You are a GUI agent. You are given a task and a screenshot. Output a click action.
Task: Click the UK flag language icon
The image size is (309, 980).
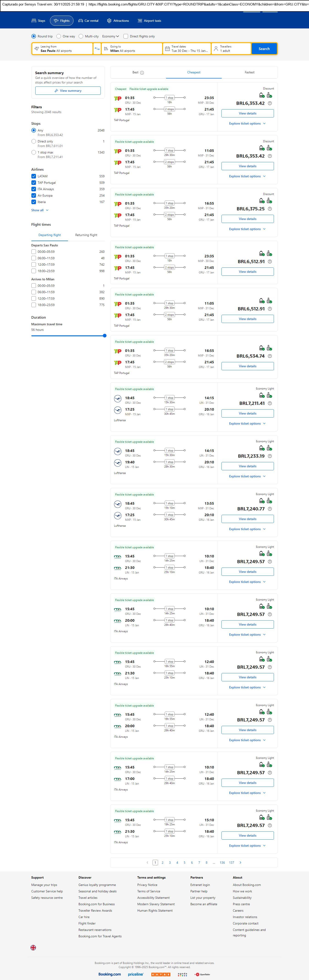pyautogui.click(x=33, y=948)
